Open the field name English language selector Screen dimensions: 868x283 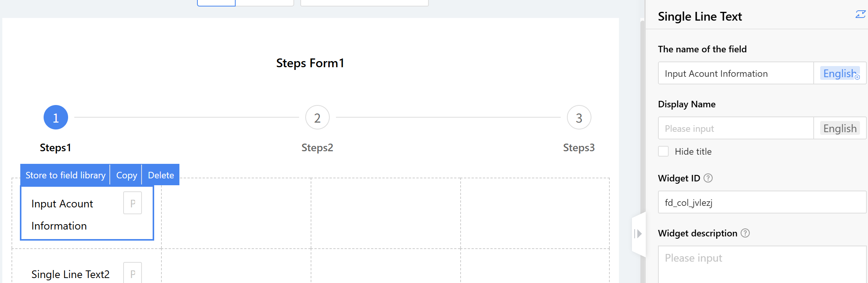click(840, 73)
